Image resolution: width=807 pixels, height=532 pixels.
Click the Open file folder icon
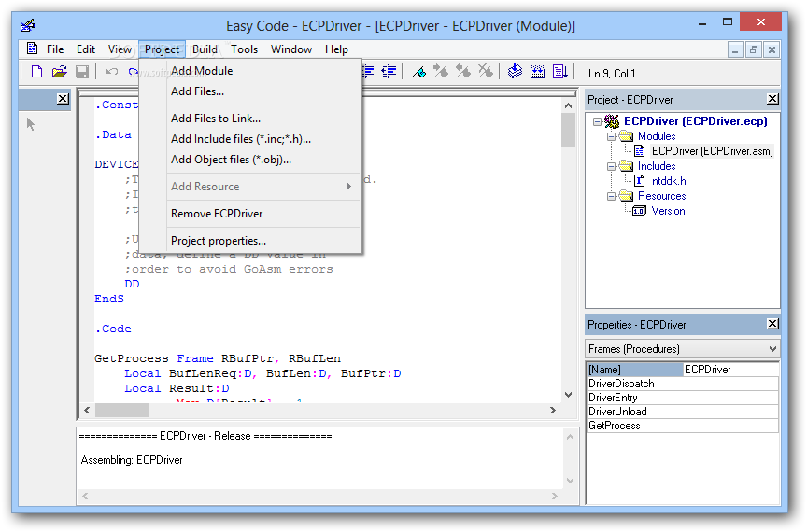59,72
